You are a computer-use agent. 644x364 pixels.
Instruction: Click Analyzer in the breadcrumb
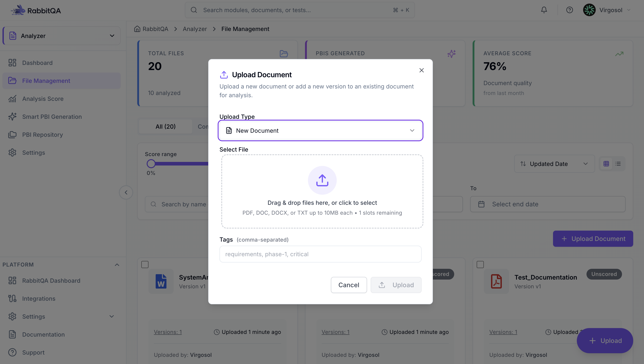click(195, 29)
